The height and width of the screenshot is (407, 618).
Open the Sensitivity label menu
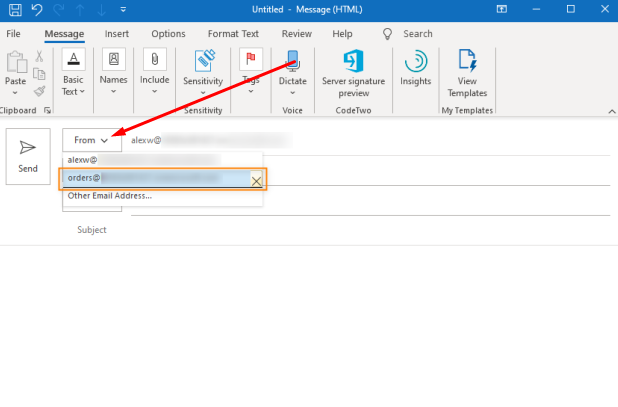203,72
